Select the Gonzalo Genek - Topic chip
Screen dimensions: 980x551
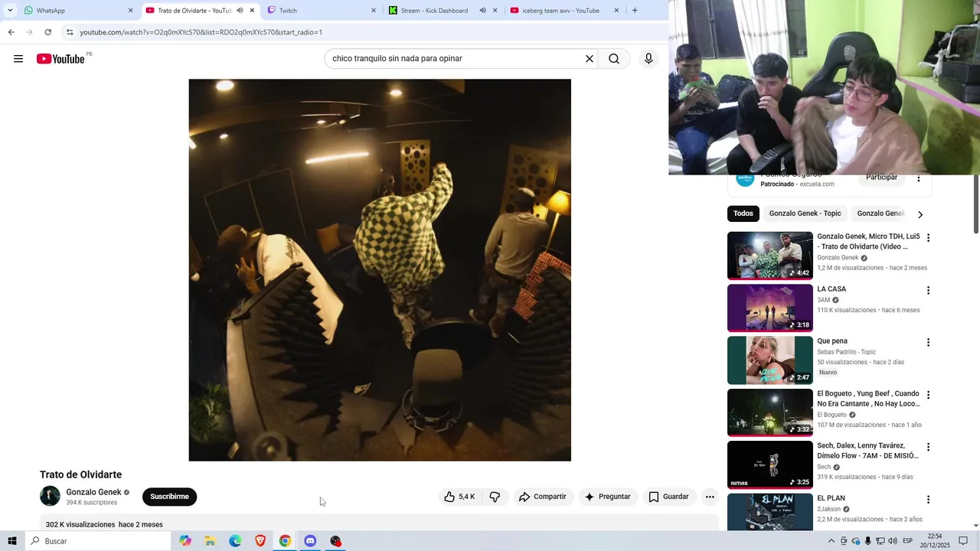(805, 214)
